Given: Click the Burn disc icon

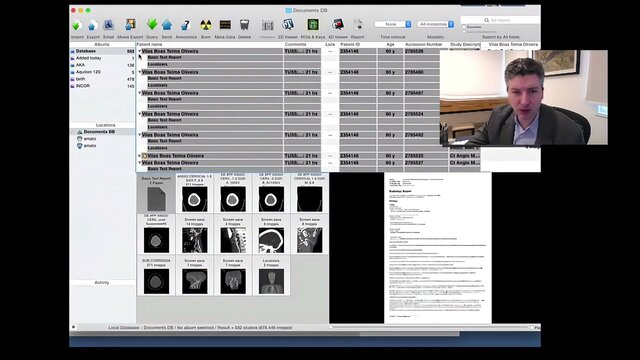Looking at the screenshot, I should click(x=206, y=25).
